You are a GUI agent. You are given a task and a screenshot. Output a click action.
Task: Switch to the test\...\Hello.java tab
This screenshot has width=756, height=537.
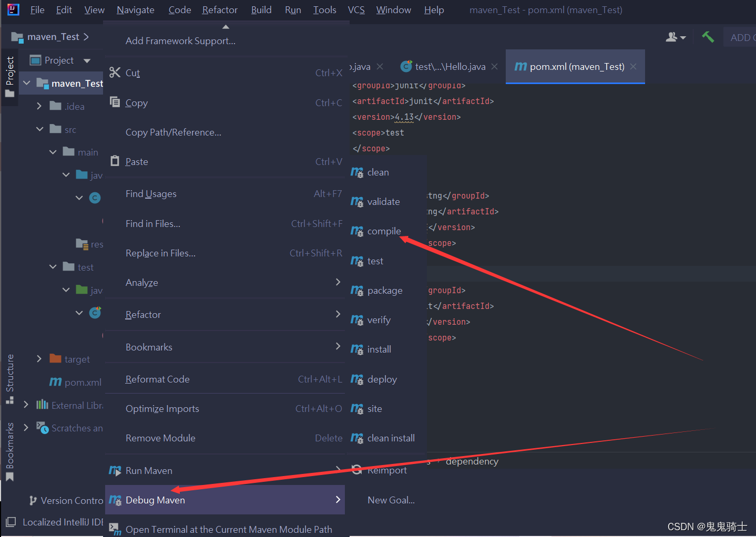coord(450,67)
